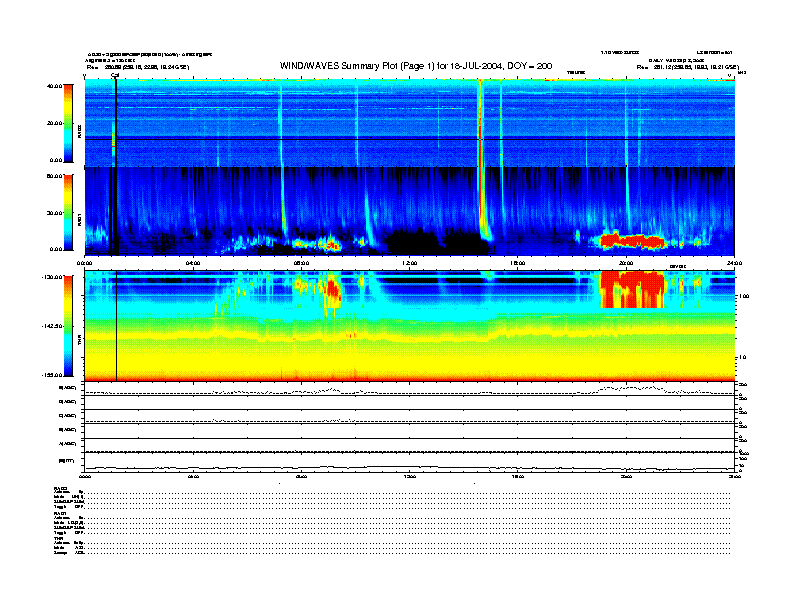This screenshot has height=612, width=792.
Task: Click the top RAD2 color scale bar
Action: tap(69, 122)
